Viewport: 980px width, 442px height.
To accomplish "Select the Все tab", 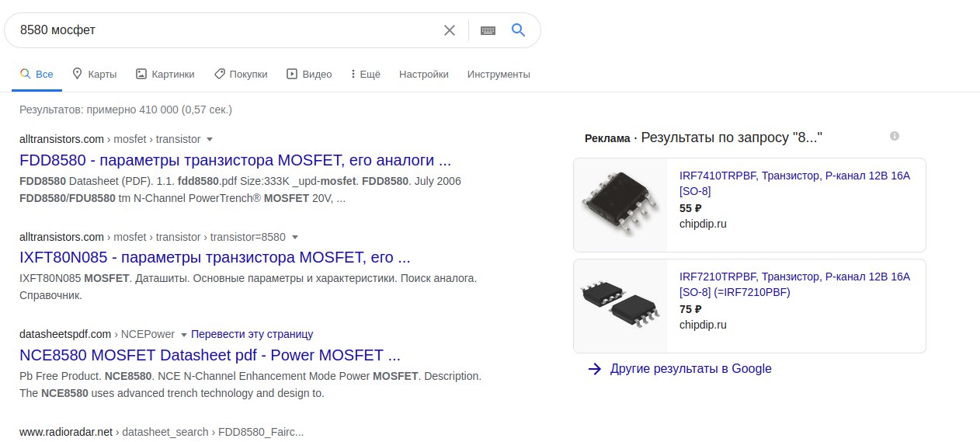I will click(37, 75).
